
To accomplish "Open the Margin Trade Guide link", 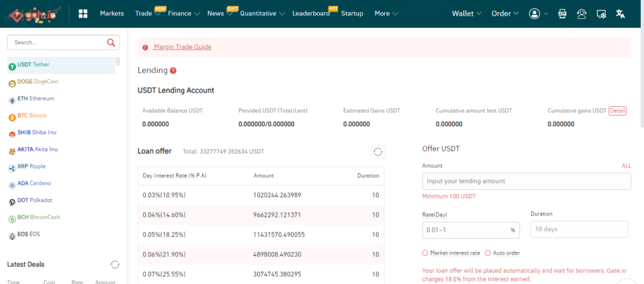I will pyautogui.click(x=182, y=47).
